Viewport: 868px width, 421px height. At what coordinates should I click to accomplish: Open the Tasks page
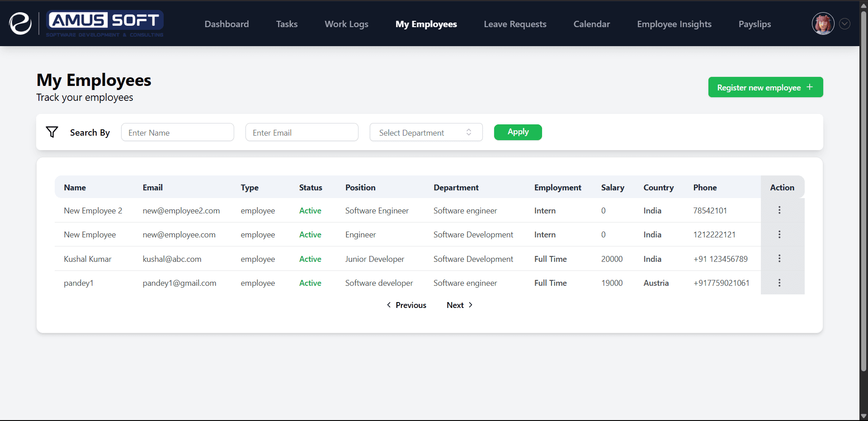point(287,24)
